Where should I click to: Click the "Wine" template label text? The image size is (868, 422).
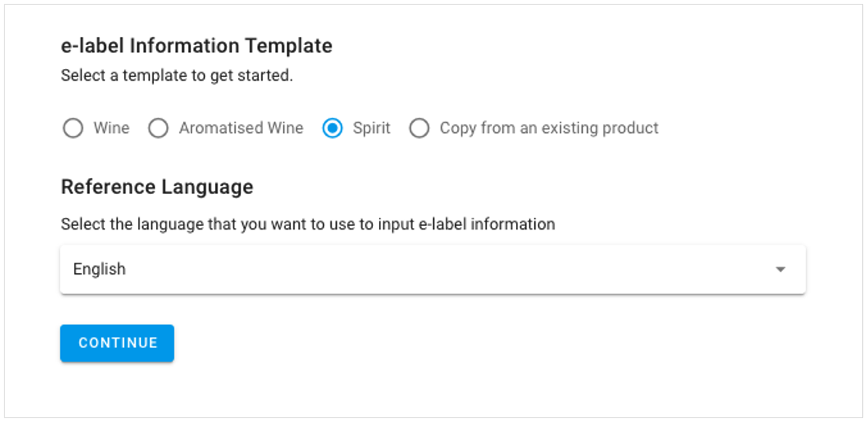pos(111,129)
